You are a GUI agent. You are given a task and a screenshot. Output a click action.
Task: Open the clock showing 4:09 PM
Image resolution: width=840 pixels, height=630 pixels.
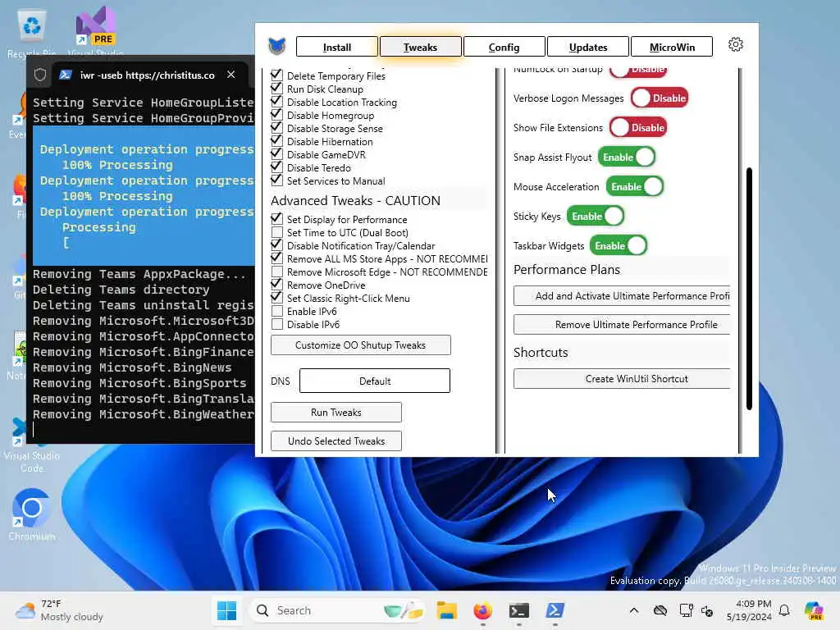tap(749, 610)
